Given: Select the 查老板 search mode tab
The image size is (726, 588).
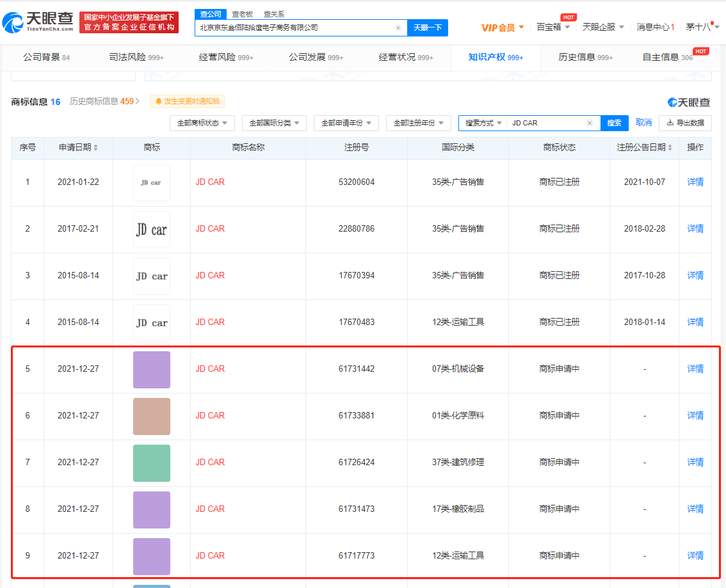Looking at the screenshot, I should coord(242,14).
